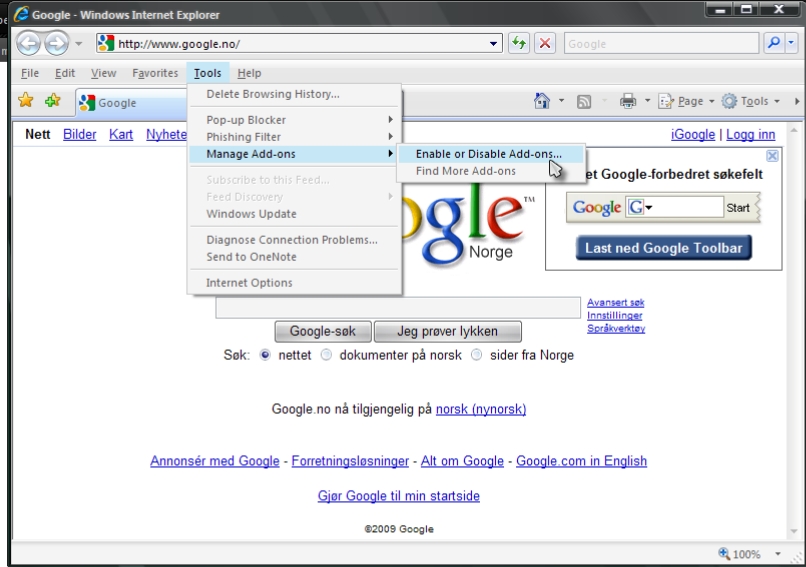Screen dimensions: 806x567
Task: Click Gjør Google til min startside link
Action: [399, 496]
